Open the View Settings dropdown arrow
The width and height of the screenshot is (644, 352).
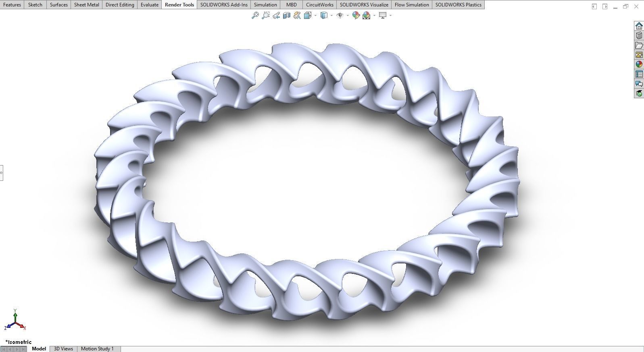pyautogui.click(x=390, y=15)
